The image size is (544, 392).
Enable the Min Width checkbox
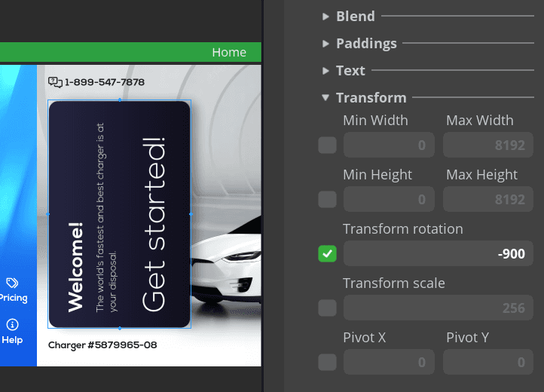(327, 145)
